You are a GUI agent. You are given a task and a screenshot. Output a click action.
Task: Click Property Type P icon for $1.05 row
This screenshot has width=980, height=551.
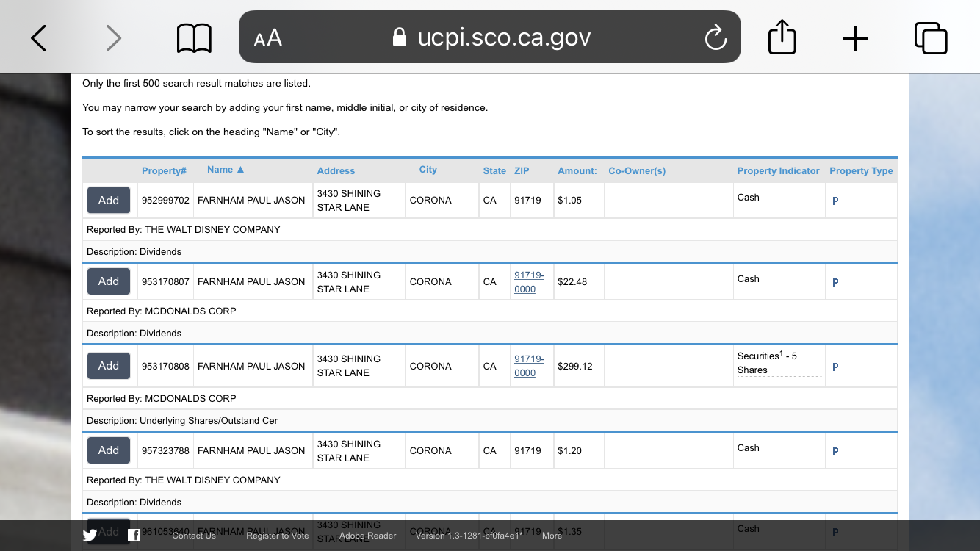click(x=835, y=201)
